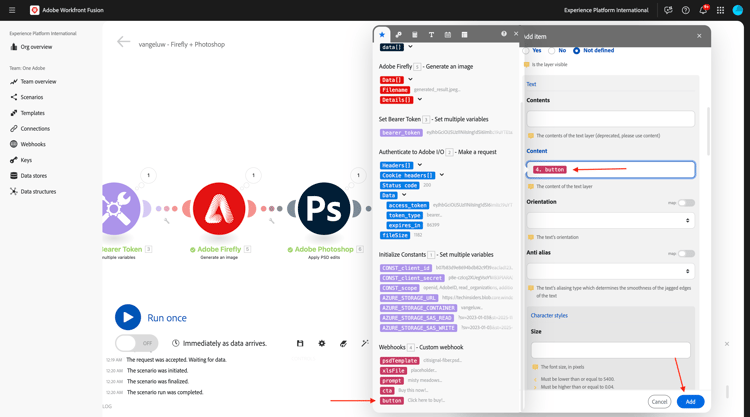Close the Add item dialog
Viewport: 750px width, 417px height.
tap(699, 36)
